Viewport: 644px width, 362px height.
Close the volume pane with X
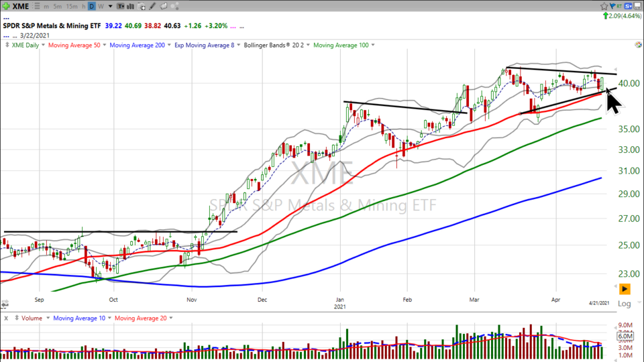coord(5,318)
